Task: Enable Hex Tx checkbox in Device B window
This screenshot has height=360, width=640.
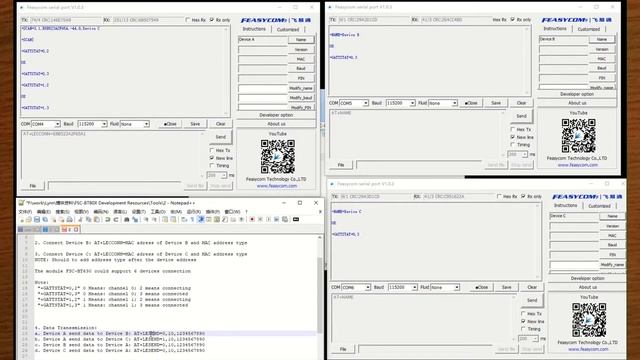Action: point(513,129)
